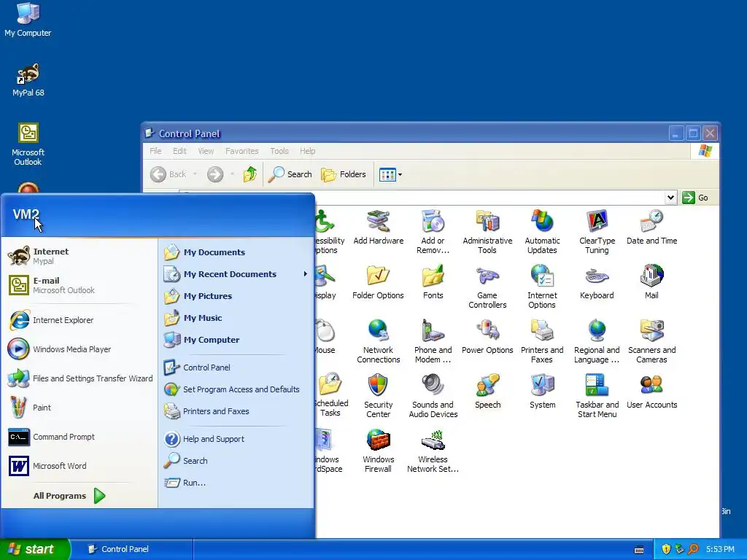Open My Documents from Start menu
Image resolution: width=747 pixels, height=560 pixels.
click(236, 252)
